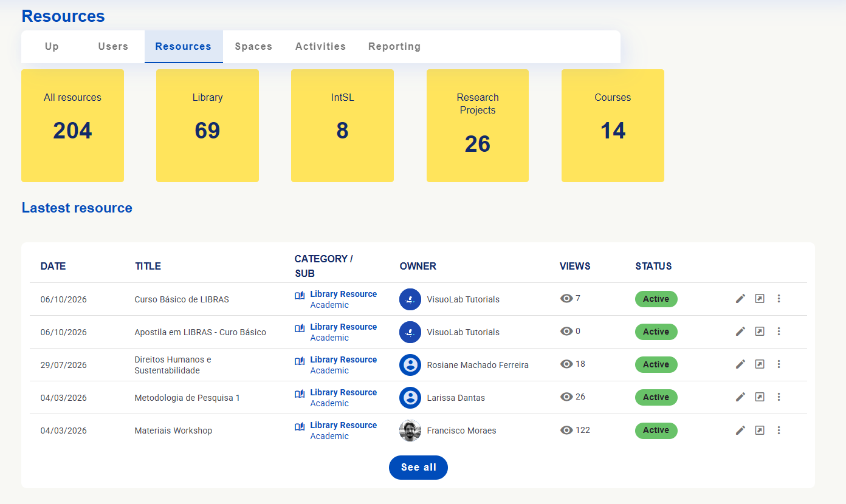Open three-dot menu for Direitos Humanos row
The width and height of the screenshot is (846, 504).
779,364
